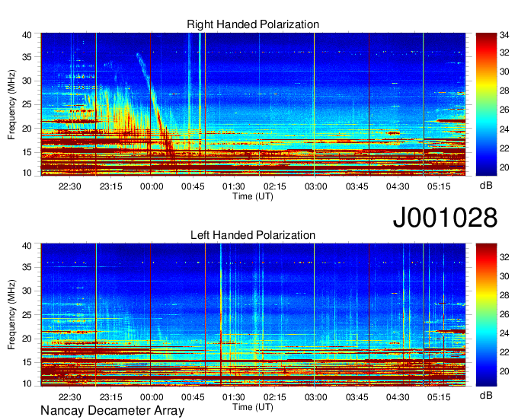The height and width of the screenshot is (420, 518).
Task: Click 10 MHz tick on Left Handed frequency axis
Action: tap(27, 383)
